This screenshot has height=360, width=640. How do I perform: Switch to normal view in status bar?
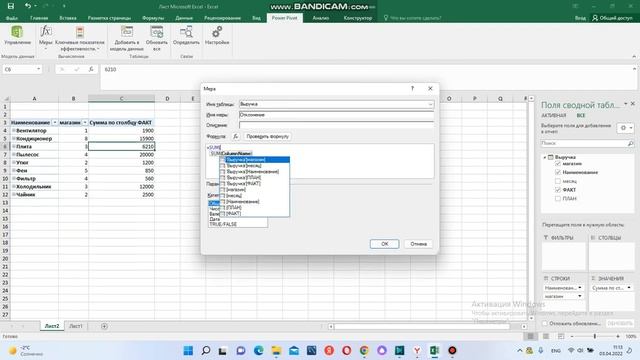tap(530, 336)
